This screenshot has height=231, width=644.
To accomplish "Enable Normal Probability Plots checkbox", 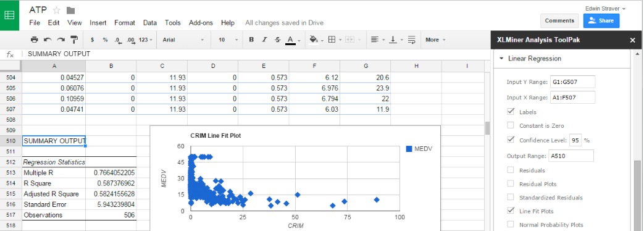I will coord(511,224).
